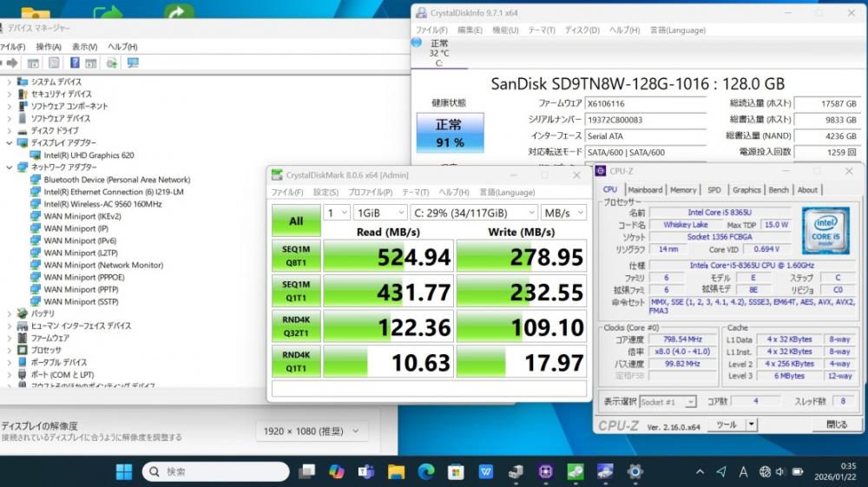Image resolution: width=868 pixels, height=487 pixels.
Task: Click the green All button in CrystalDiskMark
Action: click(296, 220)
